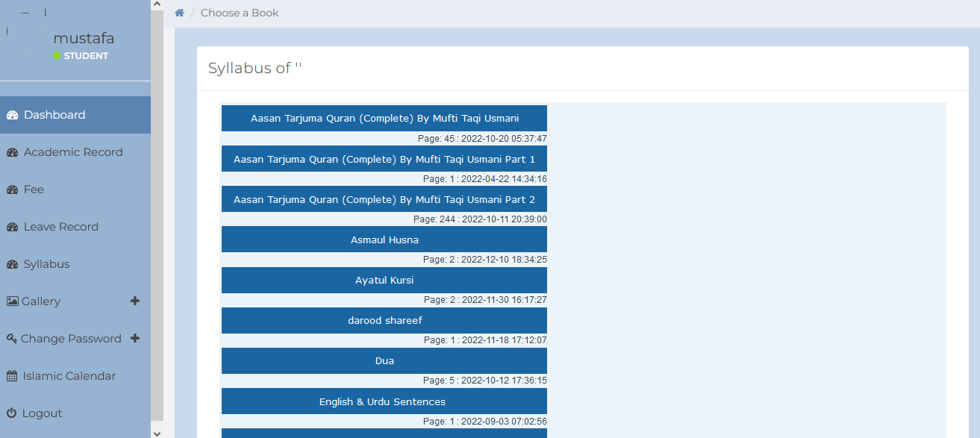The image size is (980, 438).
Task: Click the Logout power icon
Action: [11, 413]
